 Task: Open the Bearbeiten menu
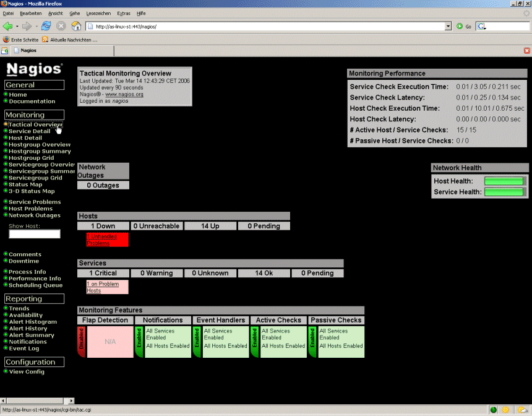[31, 14]
